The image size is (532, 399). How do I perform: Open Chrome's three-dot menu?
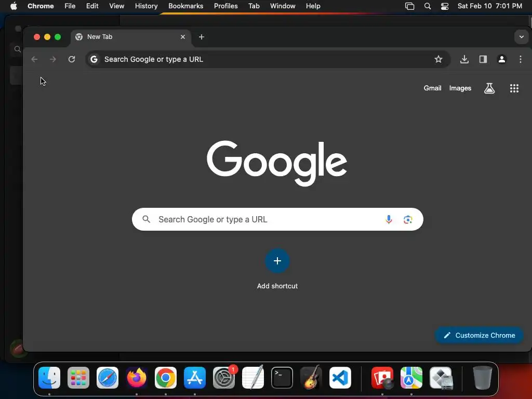tap(521, 59)
